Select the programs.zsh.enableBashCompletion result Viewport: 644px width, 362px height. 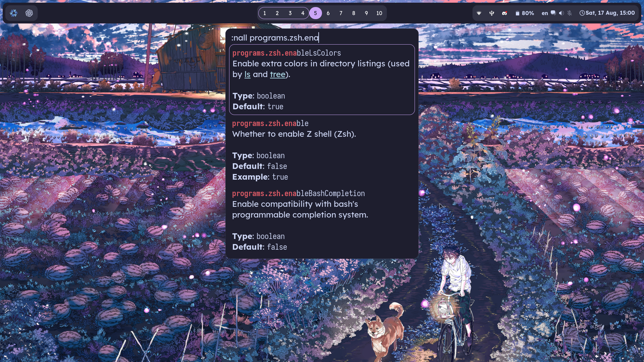(x=322, y=220)
